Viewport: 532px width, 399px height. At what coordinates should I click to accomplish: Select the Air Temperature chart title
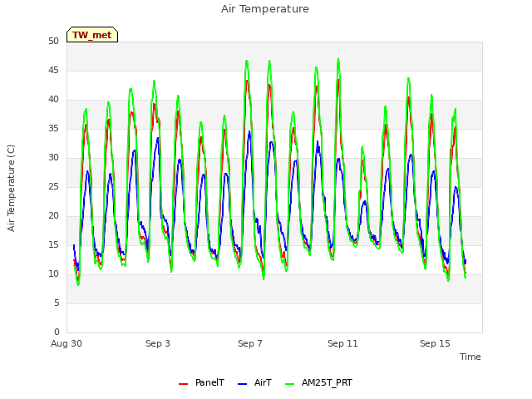pos(265,9)
